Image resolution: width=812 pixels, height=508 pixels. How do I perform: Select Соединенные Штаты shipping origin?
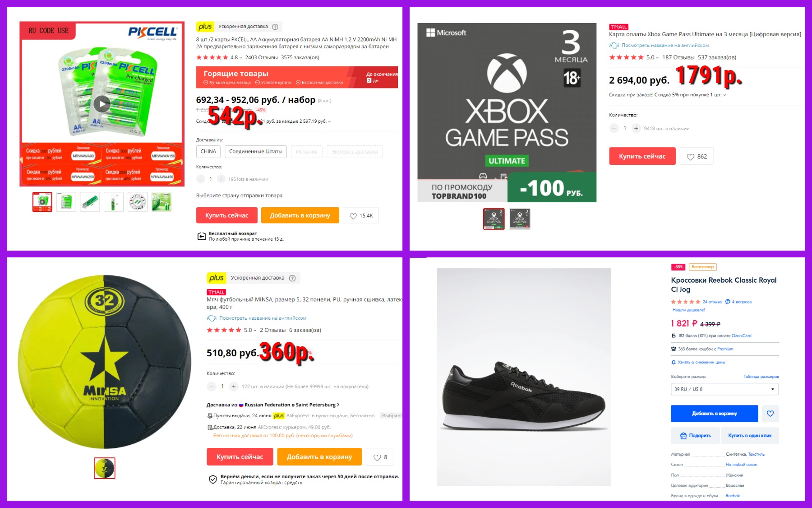[x=255, y=152]
